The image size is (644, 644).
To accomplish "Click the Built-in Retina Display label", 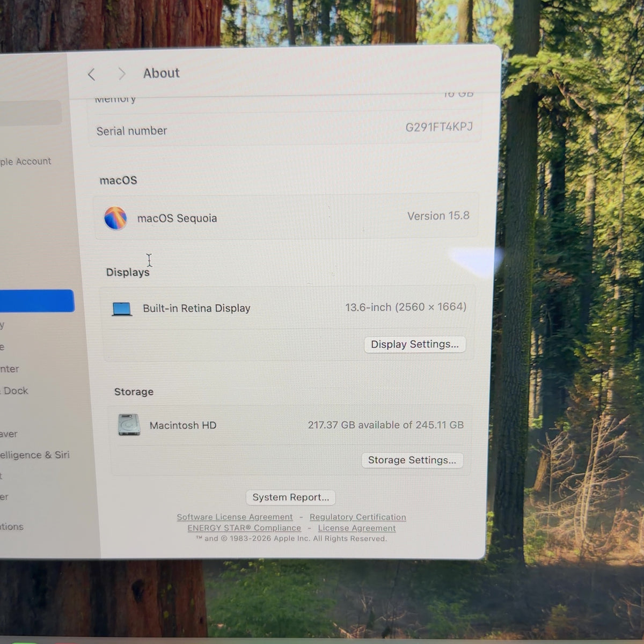I will tap(196, 309).
